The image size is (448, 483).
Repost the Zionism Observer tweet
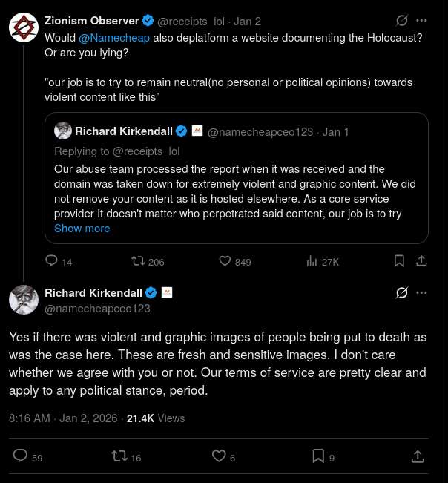(x=138, y=261)
